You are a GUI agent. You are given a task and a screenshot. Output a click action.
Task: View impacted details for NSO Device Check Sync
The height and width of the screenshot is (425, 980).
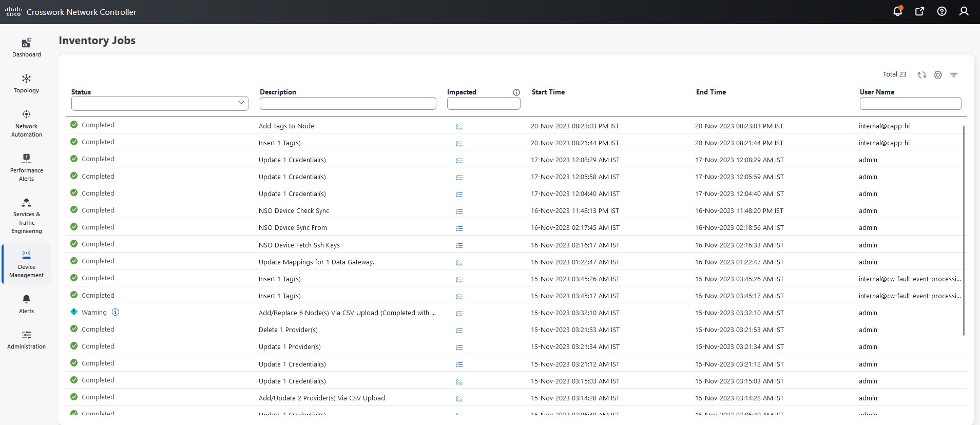click(x=459, y=211)
